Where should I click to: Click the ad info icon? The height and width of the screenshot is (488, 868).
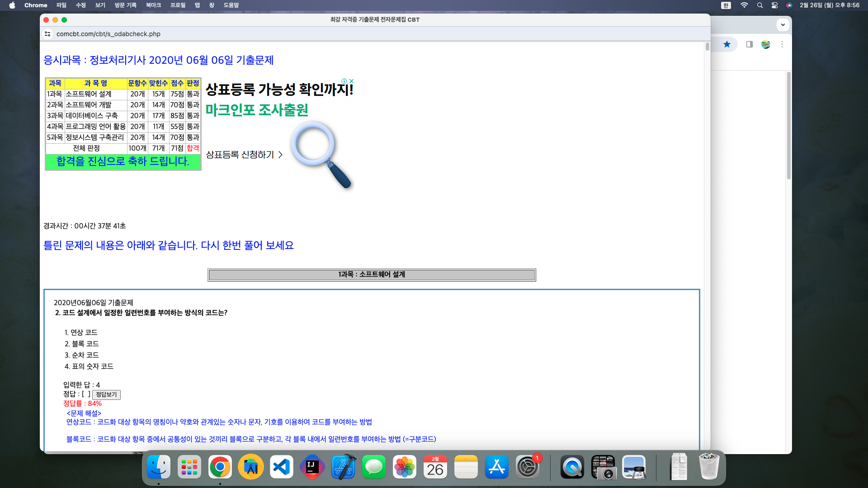pos(344,81)
